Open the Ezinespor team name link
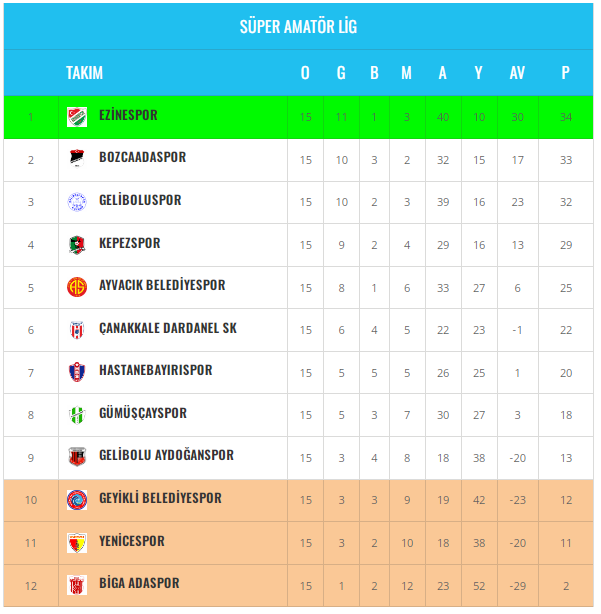Viewport: 601px width, 614px height. point(128,116)
